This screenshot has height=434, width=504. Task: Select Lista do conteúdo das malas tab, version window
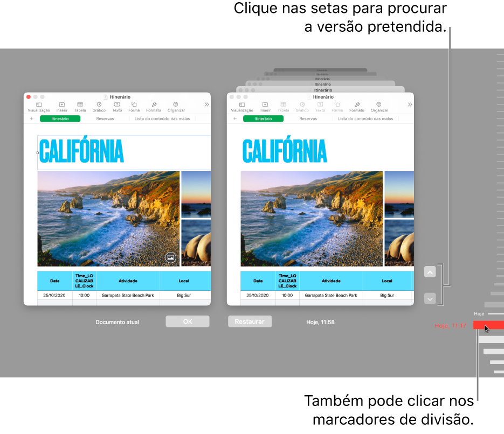point(365,119)
